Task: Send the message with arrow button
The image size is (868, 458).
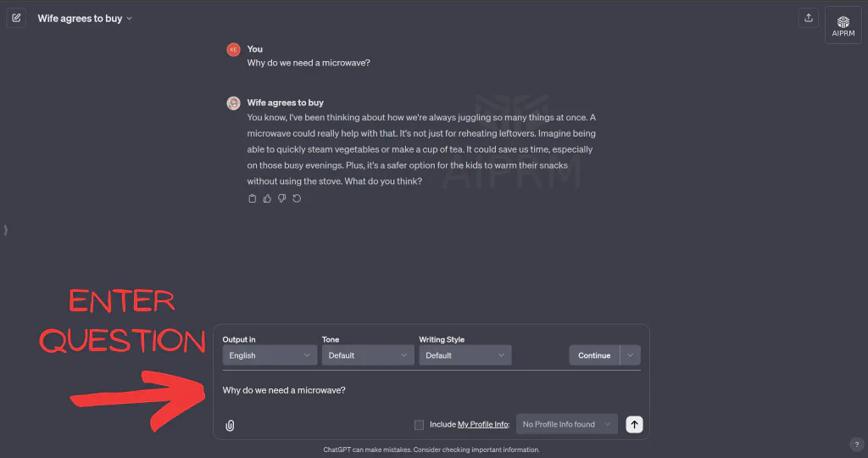Action: (x=634, y=424)
